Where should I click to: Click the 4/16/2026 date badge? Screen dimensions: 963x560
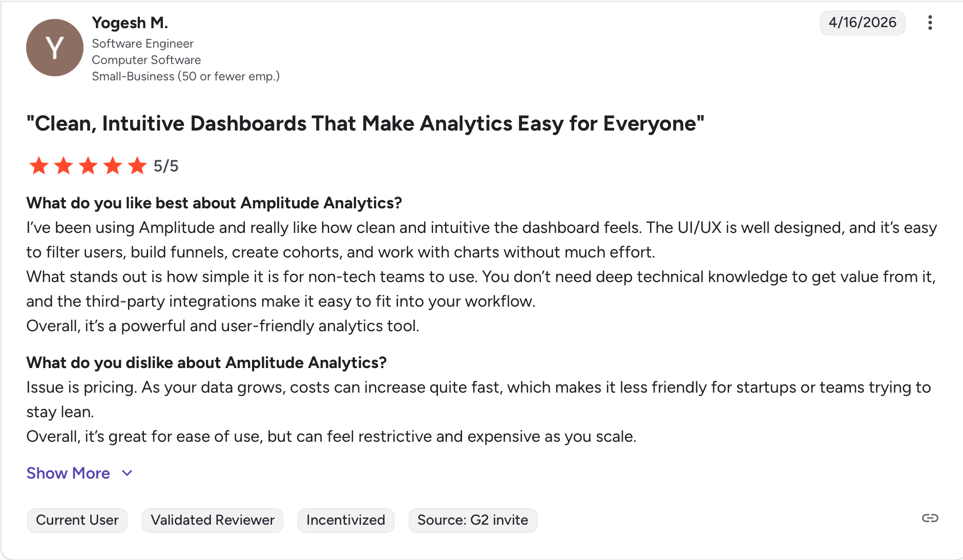pyautogui.click(x=863, y=23)
